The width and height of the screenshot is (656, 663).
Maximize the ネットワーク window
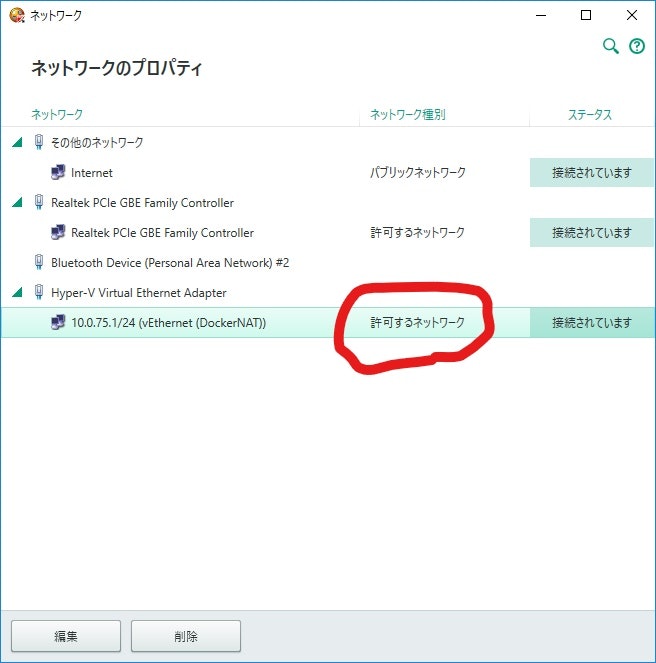click(586, 15)
